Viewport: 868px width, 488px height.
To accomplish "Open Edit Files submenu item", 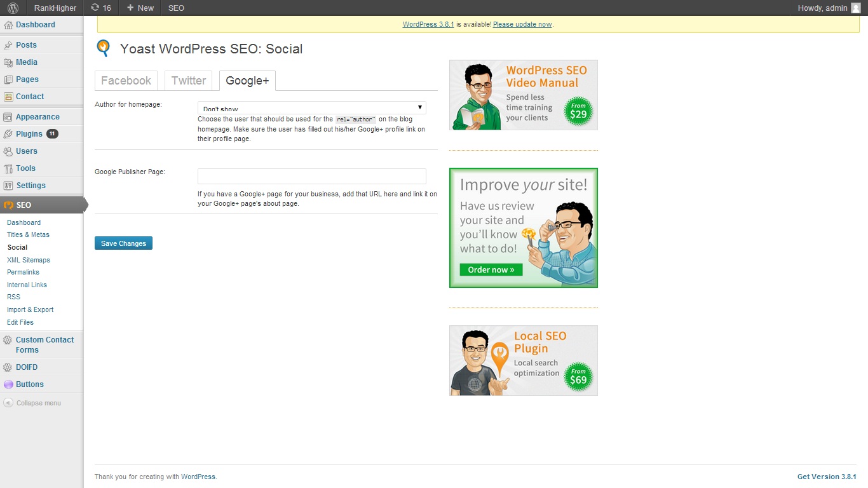I will [20, 322].
